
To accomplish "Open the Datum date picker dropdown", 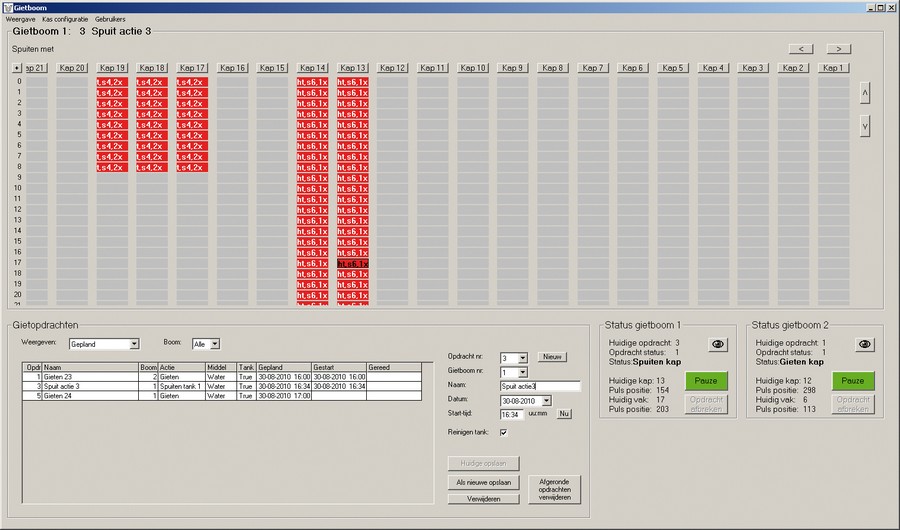I will [x=546, y=401].
